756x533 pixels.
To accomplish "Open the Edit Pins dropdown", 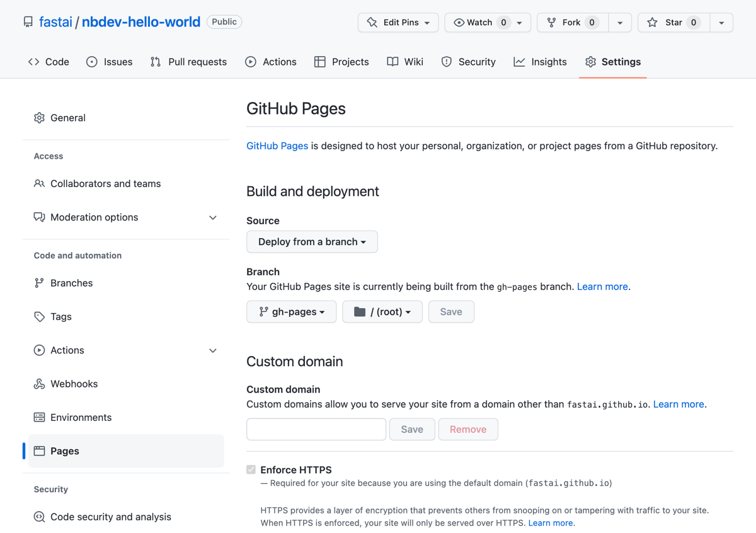I will [399, 23].
